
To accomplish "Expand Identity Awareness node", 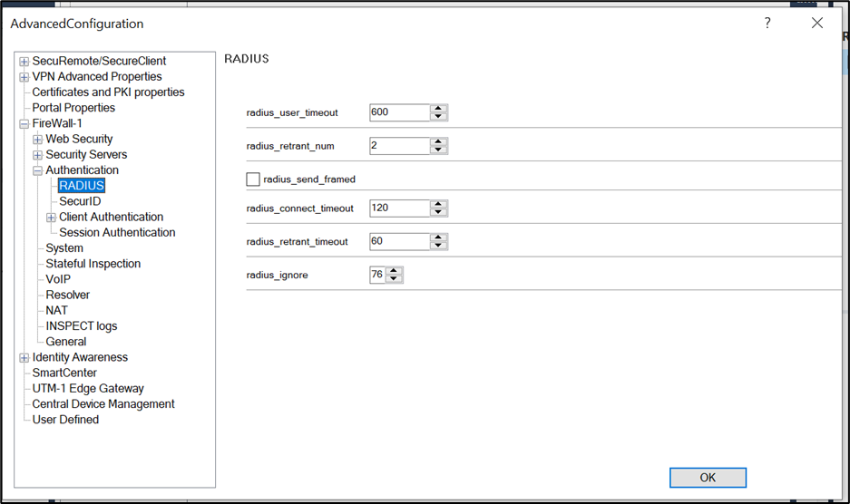I will 24,358.
